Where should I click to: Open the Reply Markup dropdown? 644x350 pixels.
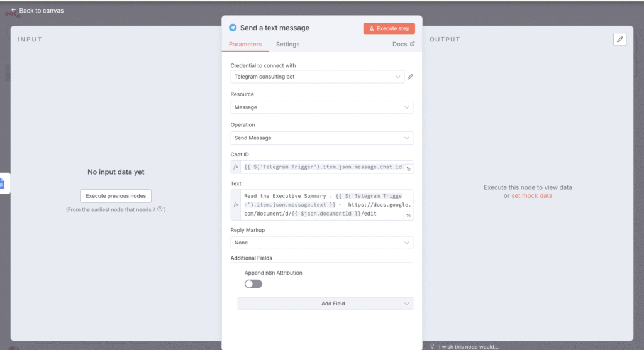(x=321, y=243)
